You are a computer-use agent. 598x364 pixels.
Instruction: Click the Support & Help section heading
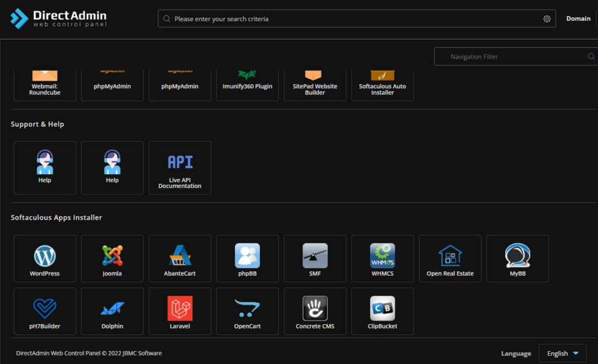37,124
